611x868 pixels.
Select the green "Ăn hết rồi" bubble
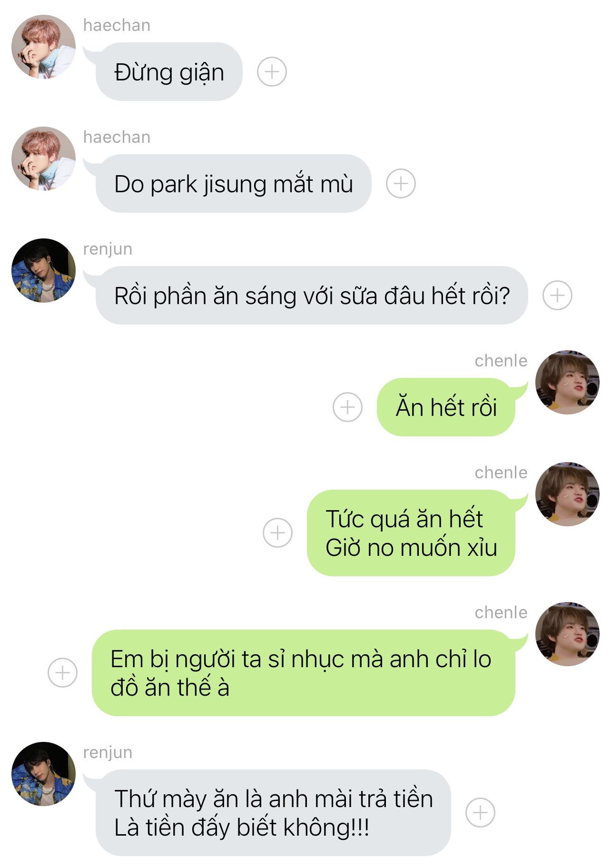point(446,407)
